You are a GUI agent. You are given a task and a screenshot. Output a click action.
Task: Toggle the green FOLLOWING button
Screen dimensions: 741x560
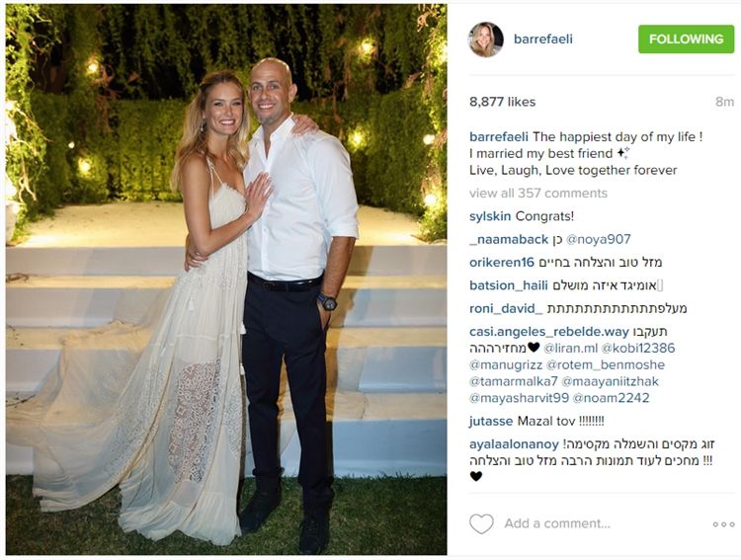point(687,39)
